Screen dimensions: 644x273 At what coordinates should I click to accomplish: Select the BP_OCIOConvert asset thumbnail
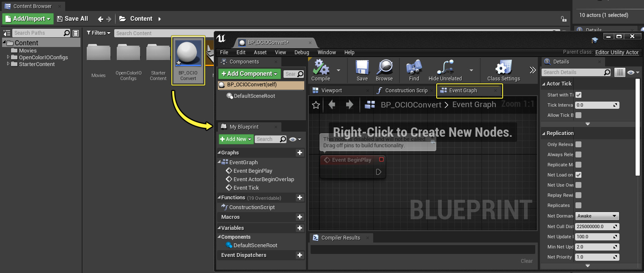(x=188, y=60)
